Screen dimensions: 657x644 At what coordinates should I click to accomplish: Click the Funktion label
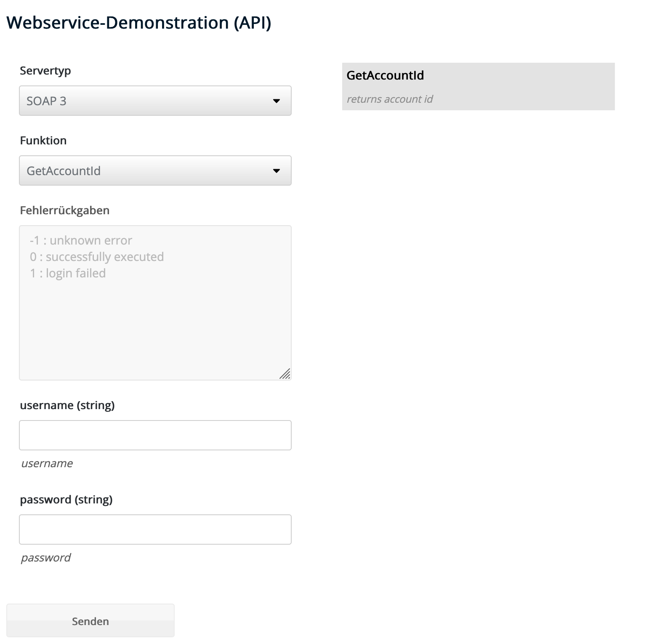click(x=43, y=141)
